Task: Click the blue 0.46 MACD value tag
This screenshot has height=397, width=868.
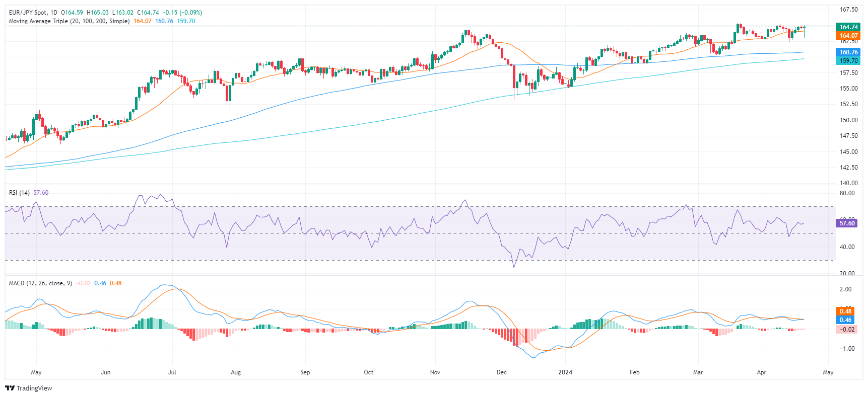Action: (x=845, y=320)
